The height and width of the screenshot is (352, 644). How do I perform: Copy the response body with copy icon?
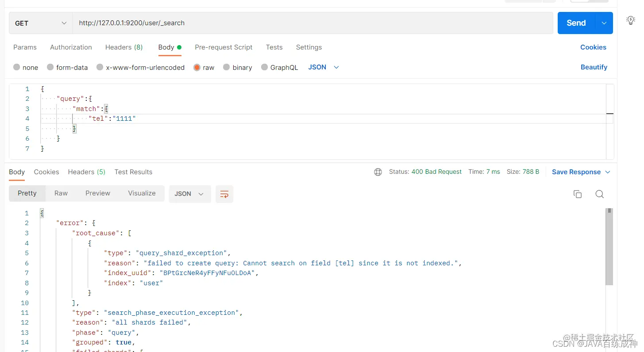tap(578, 194)
